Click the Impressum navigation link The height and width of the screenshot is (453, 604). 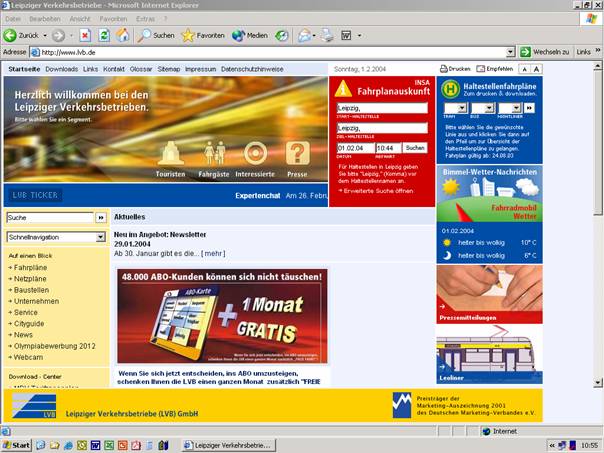click(x=200, y=69)
